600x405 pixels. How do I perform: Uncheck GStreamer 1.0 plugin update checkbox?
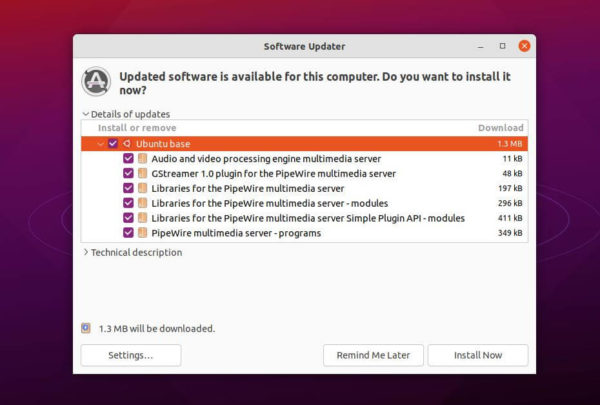[128, 173]
